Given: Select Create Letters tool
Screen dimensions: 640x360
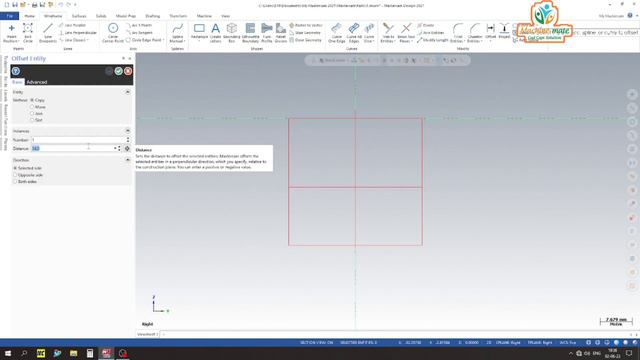Looking at the screenshot, I should pyautogui.click(x=216, y=33).
